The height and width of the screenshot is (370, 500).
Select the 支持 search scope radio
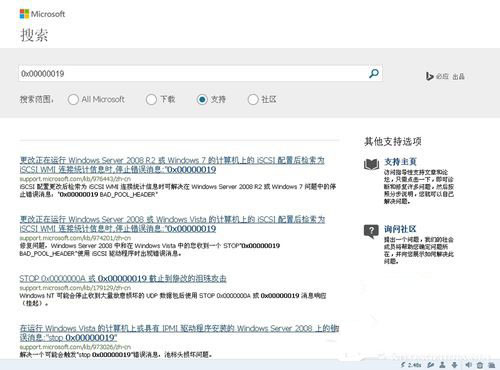pos(202,99)
